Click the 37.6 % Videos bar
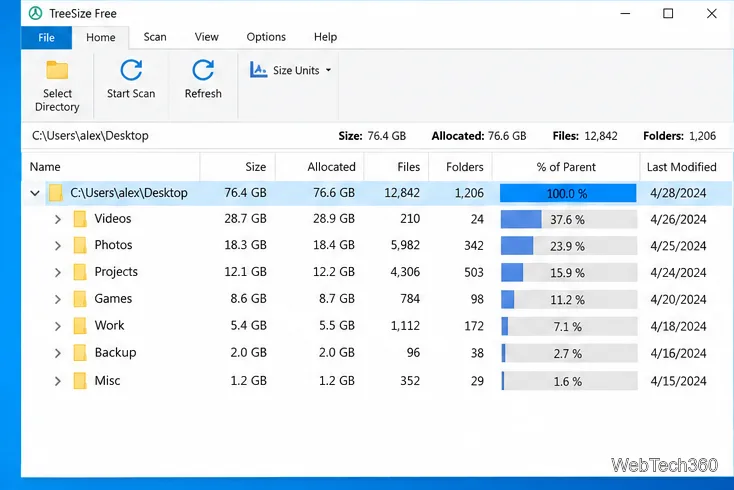Image resolution: width=734 pixels, height=490 pixels. [569, 219]
